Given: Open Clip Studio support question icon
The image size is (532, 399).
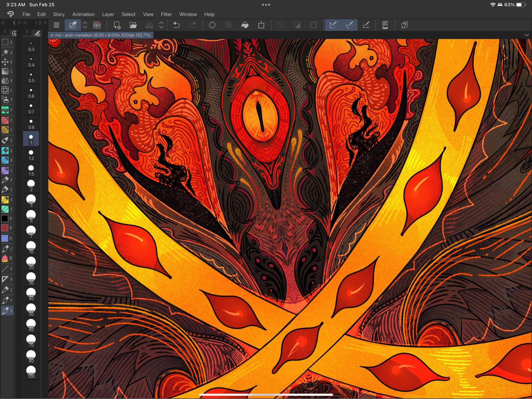Looking at the screenshot, I should pyautogui.click(x=405, y=25).
